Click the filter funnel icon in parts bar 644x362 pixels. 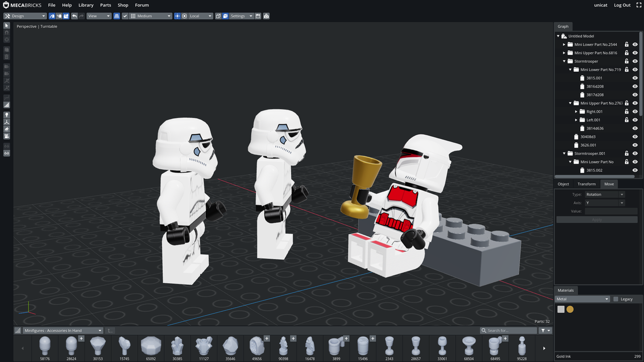(545, 330)
